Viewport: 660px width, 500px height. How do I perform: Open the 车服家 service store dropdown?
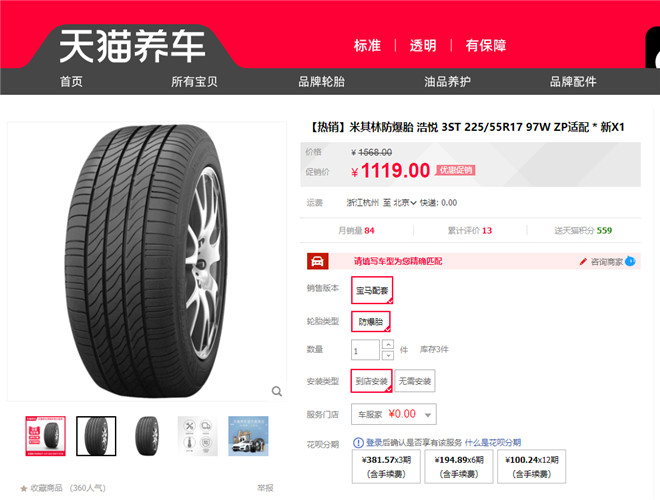coord(394,414)
